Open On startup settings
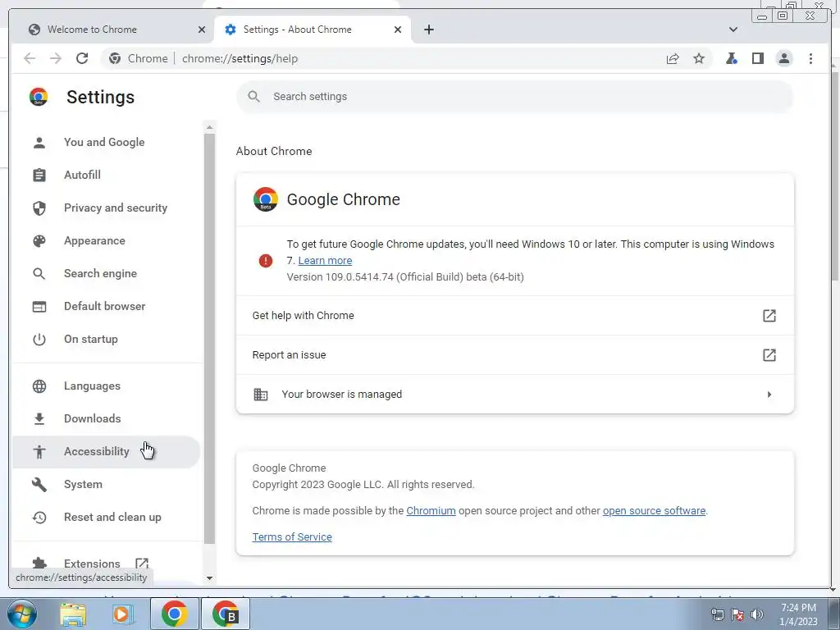This screenshot has width=840, height=630. pos(106,339)
